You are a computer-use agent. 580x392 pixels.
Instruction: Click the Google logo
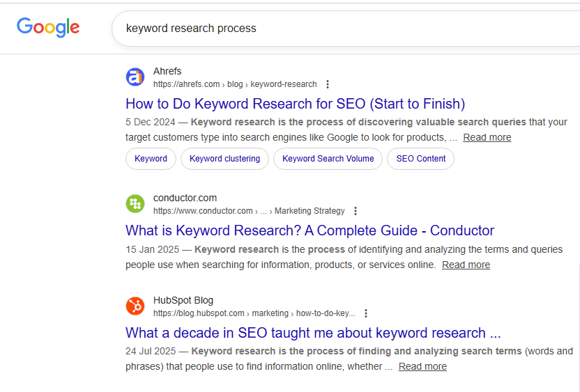pyautogui.click(x=48, y=27)
